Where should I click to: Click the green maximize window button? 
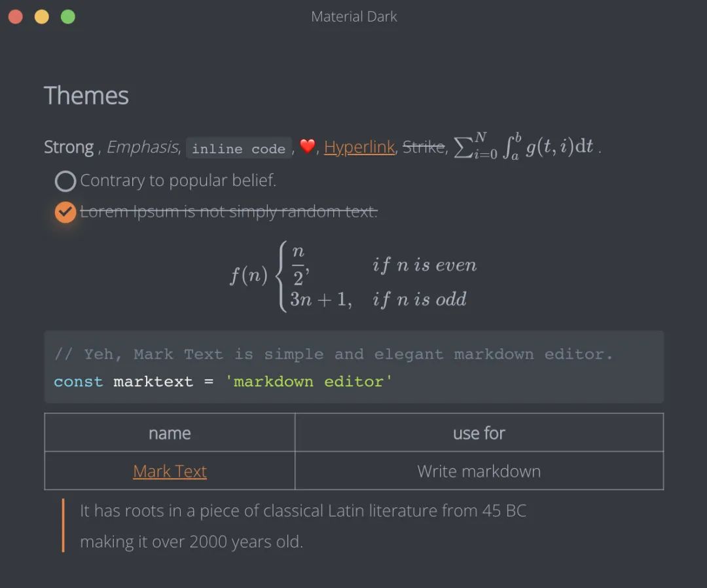68,17
